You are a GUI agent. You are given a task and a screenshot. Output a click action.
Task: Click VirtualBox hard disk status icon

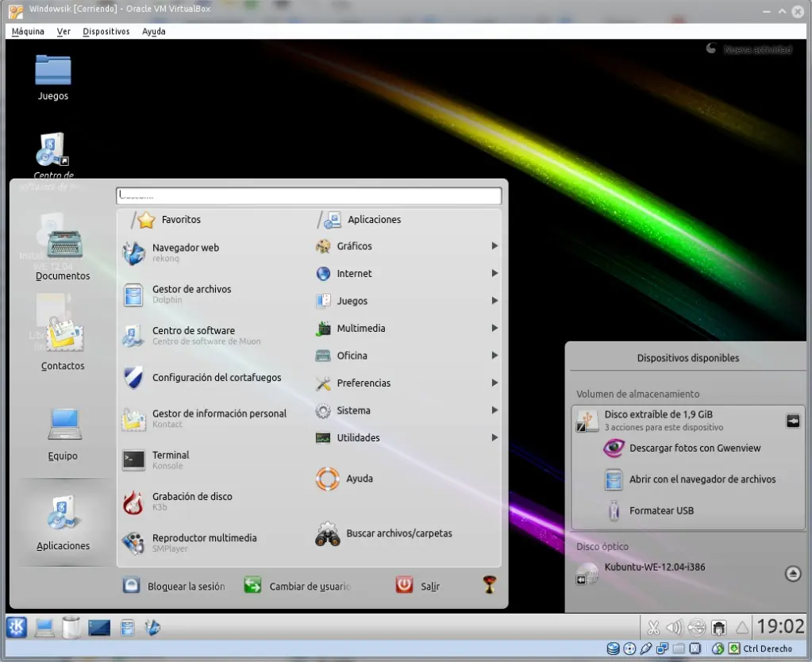pos(613,649)
